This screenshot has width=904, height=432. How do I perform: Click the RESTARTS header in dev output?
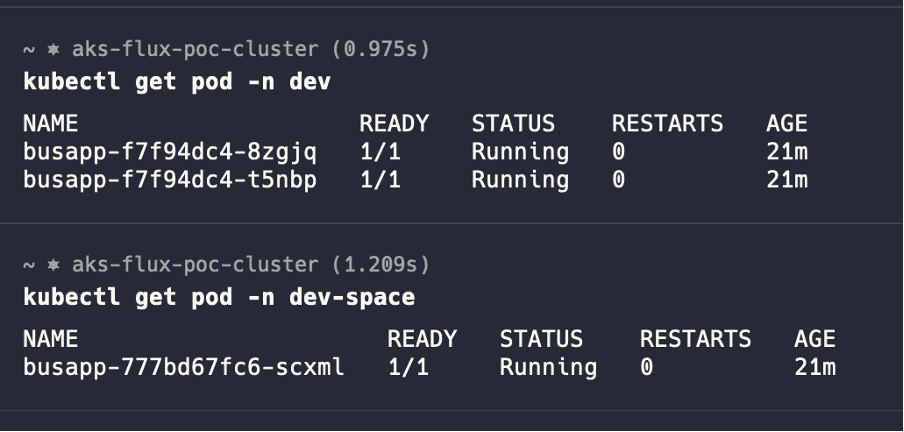point(667,123)
